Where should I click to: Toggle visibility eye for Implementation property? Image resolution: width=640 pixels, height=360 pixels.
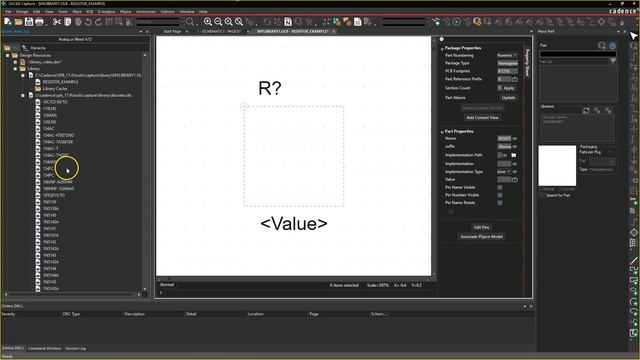[515, 164]
